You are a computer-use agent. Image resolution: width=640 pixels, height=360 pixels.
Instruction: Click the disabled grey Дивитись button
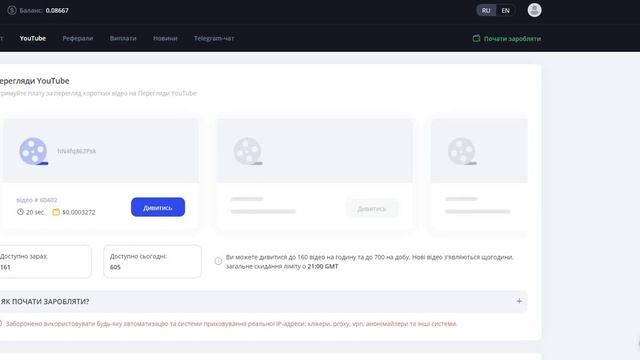(371, 209)
